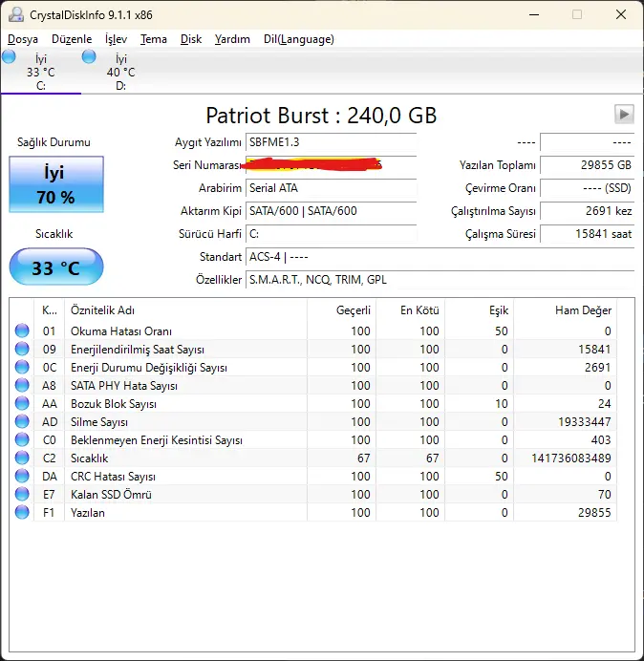
Task: Click the Çevirme Oranı value ---- (SSD)
Action: [587, 188]
